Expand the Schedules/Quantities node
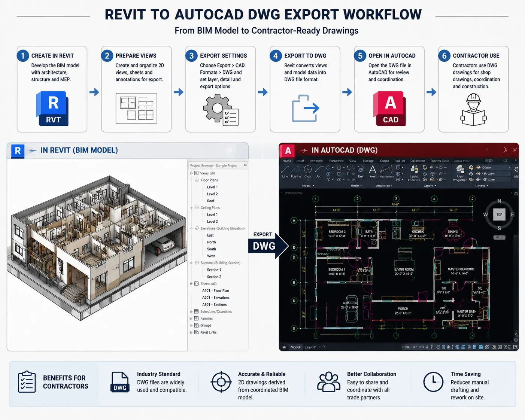 click(x=191, y=311)
